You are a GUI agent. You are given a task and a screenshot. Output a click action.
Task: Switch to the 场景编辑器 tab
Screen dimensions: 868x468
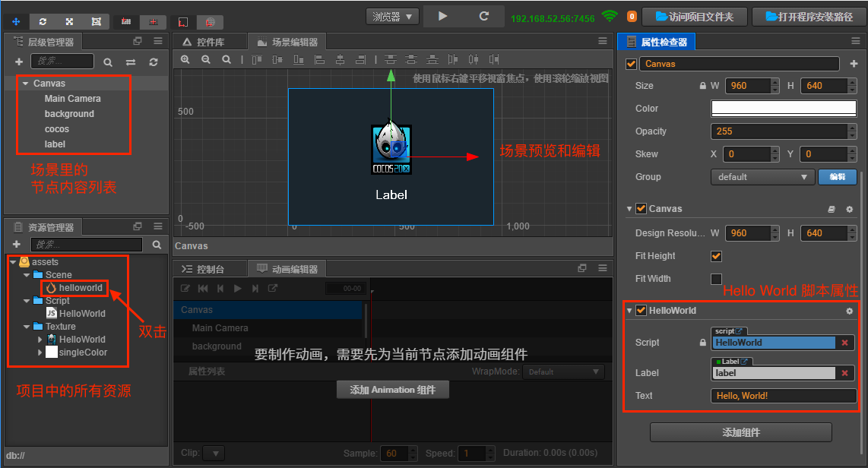point(287,42)
